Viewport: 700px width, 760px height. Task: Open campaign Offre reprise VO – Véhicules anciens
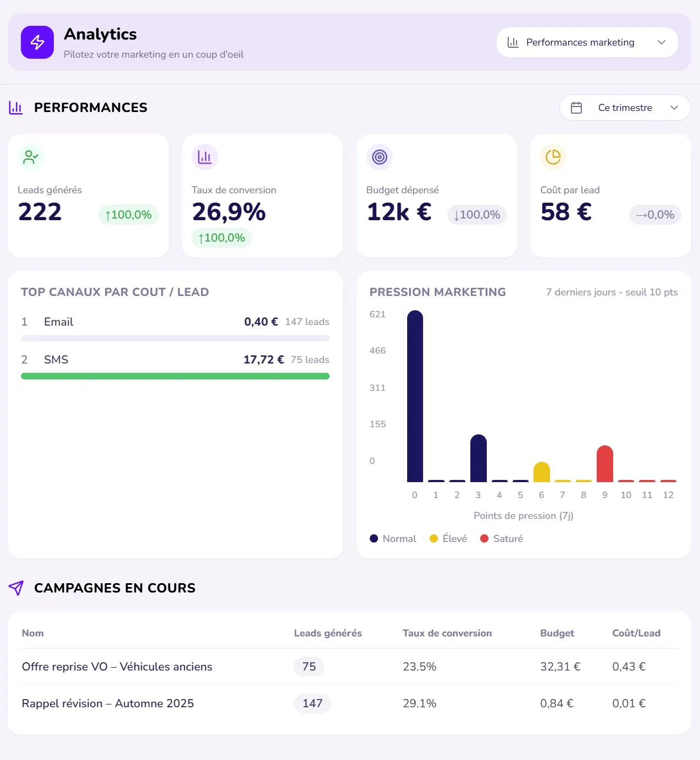(117, 667)
